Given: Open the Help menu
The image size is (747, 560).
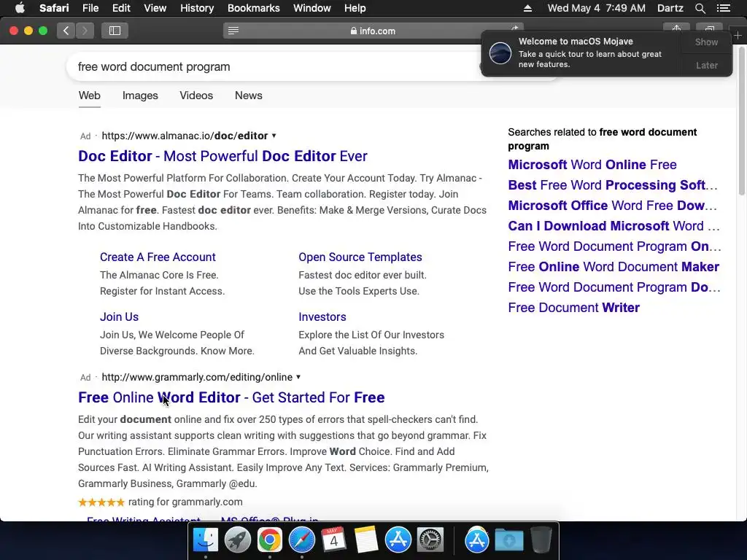Looking at the screenshot, I should (355, 8).
